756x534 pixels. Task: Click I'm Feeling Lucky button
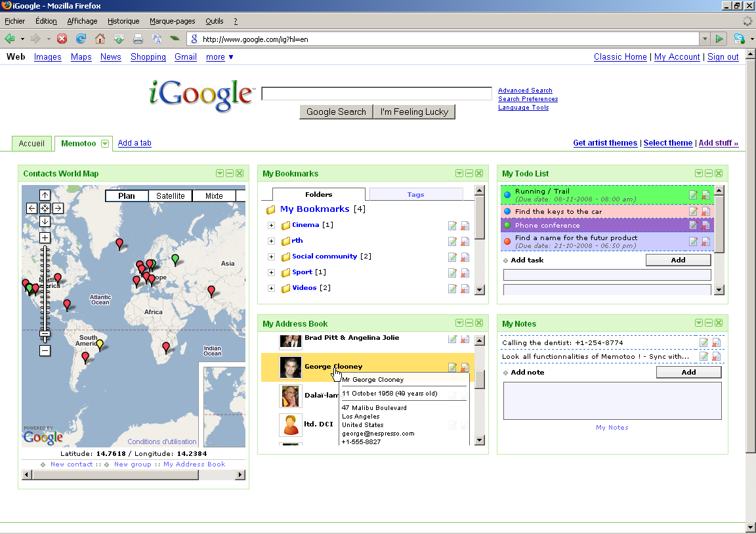click(414, 112)
